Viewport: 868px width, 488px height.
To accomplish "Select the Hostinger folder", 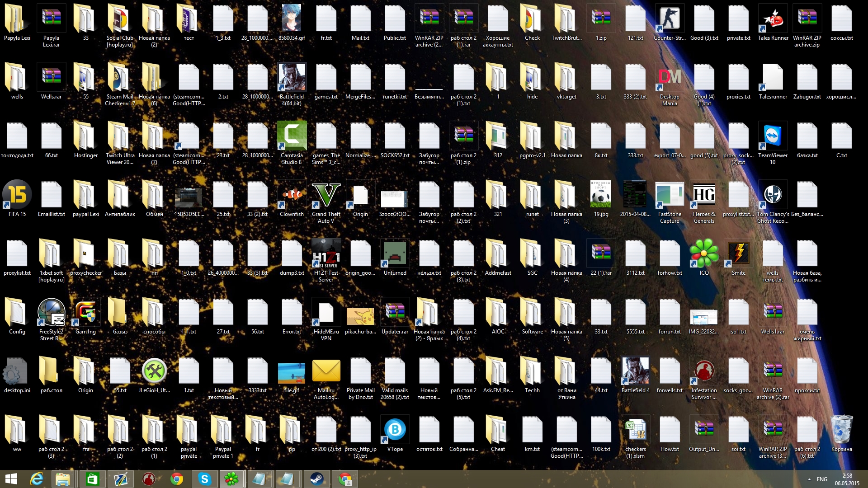I will point(86,136).
